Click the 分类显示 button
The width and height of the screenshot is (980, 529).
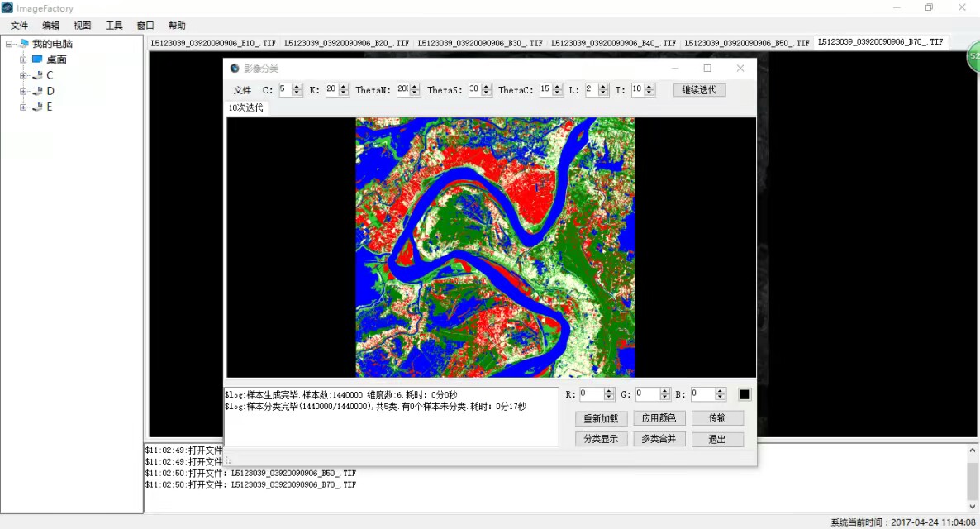tap(601, 439)
